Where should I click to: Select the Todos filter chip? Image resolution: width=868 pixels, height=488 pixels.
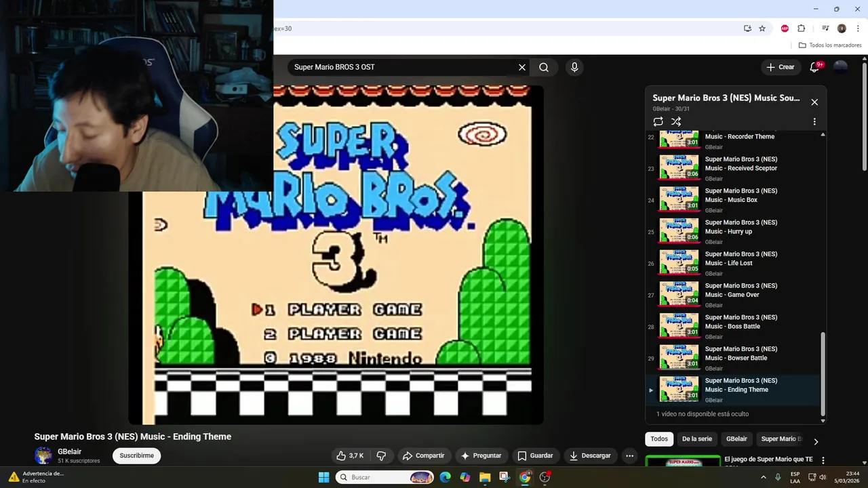659,439
